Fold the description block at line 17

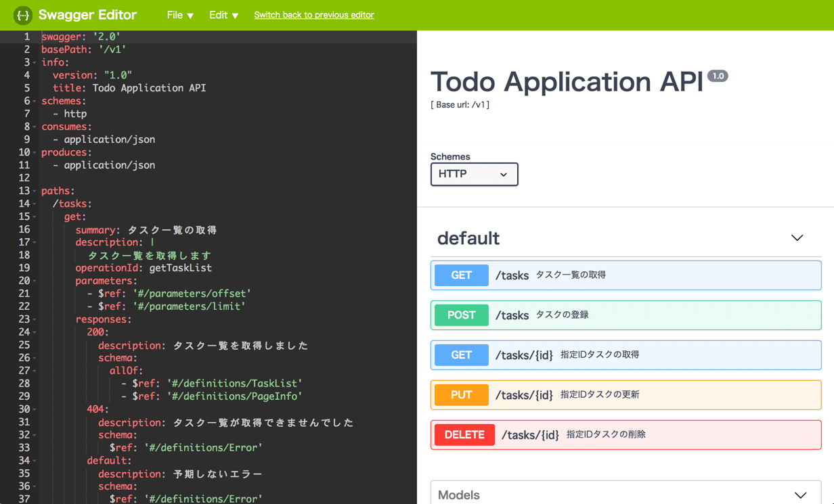coord(35,242)
